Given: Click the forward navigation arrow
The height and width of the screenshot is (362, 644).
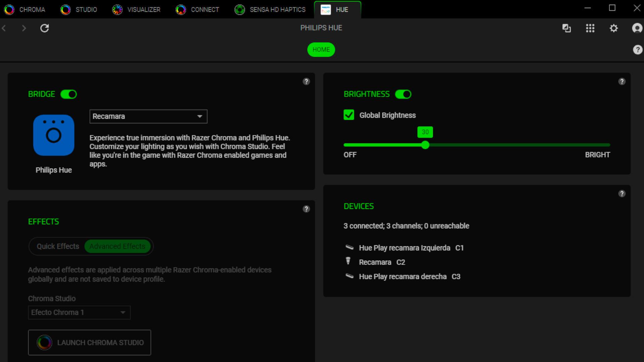Looking at the screenshot, I should click(24, 28).
